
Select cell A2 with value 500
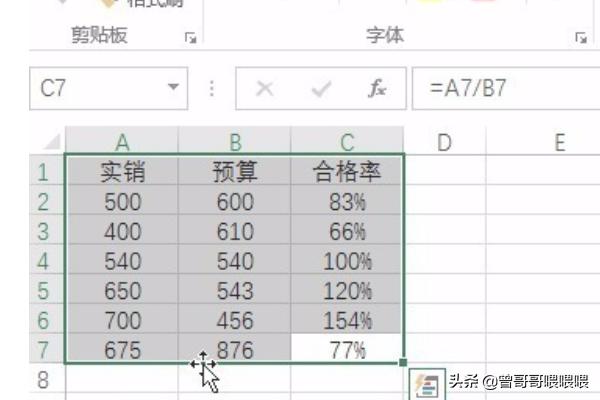coord(122,203)
